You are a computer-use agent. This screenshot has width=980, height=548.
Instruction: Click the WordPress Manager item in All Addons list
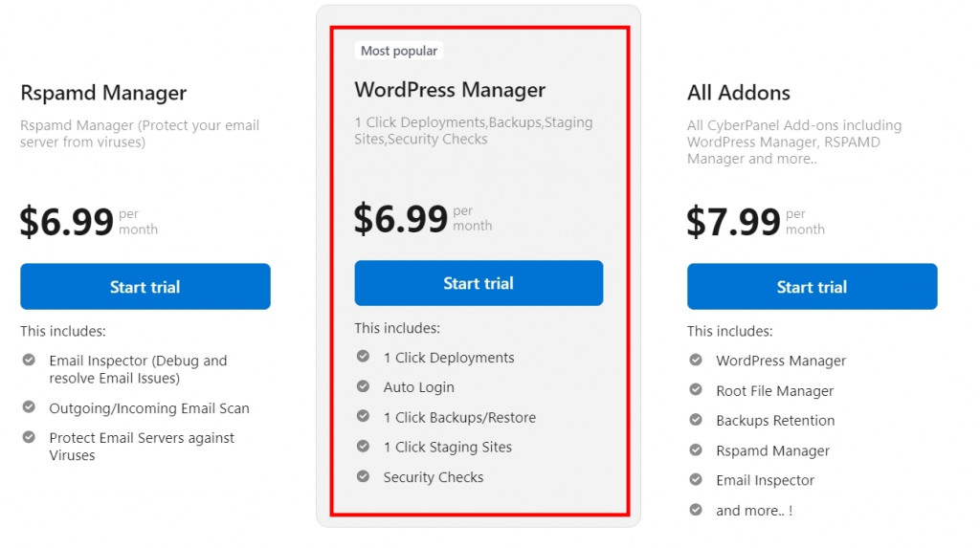click(x=781, y=361)
